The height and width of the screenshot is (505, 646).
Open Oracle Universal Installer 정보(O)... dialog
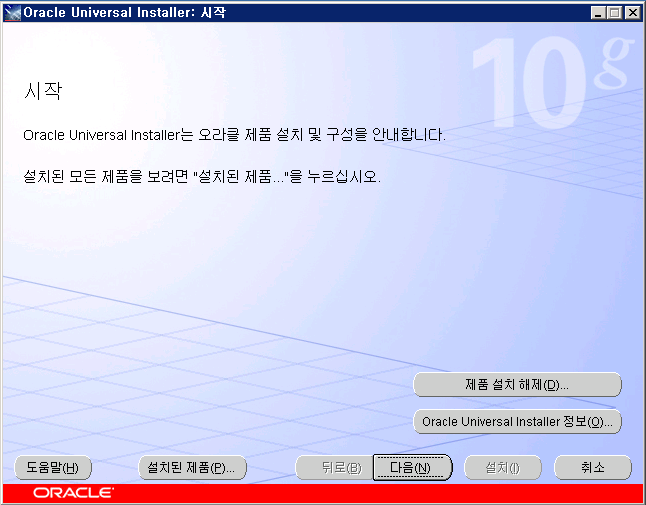click(517, 421)
